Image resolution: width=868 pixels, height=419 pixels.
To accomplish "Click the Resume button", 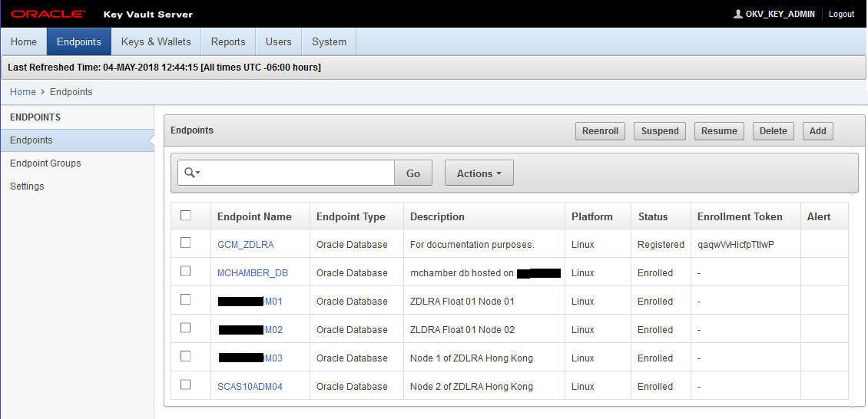I will pos(719,131).
